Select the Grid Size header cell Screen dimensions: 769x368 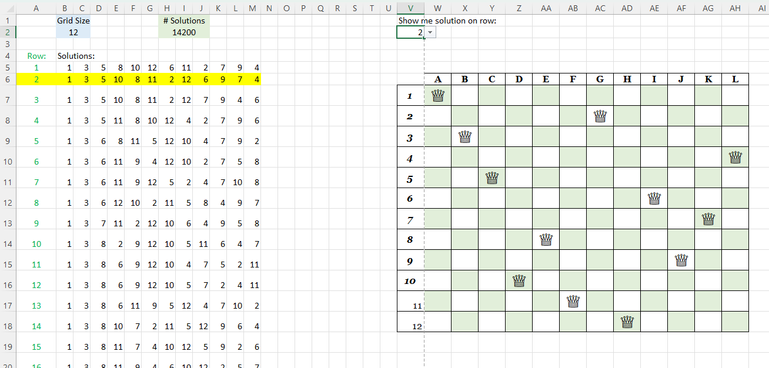point(74,21)
